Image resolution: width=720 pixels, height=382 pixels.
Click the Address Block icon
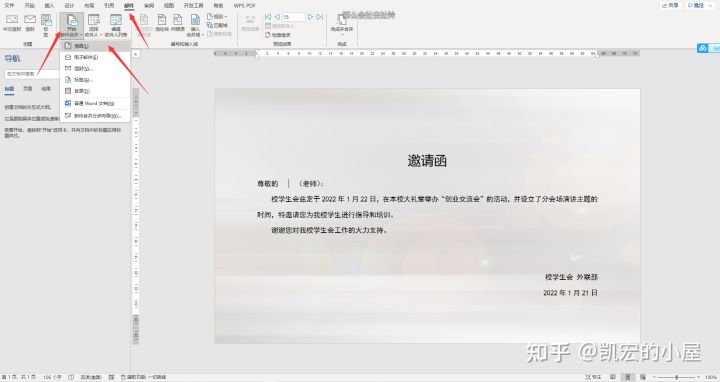(x=162, y=22)
